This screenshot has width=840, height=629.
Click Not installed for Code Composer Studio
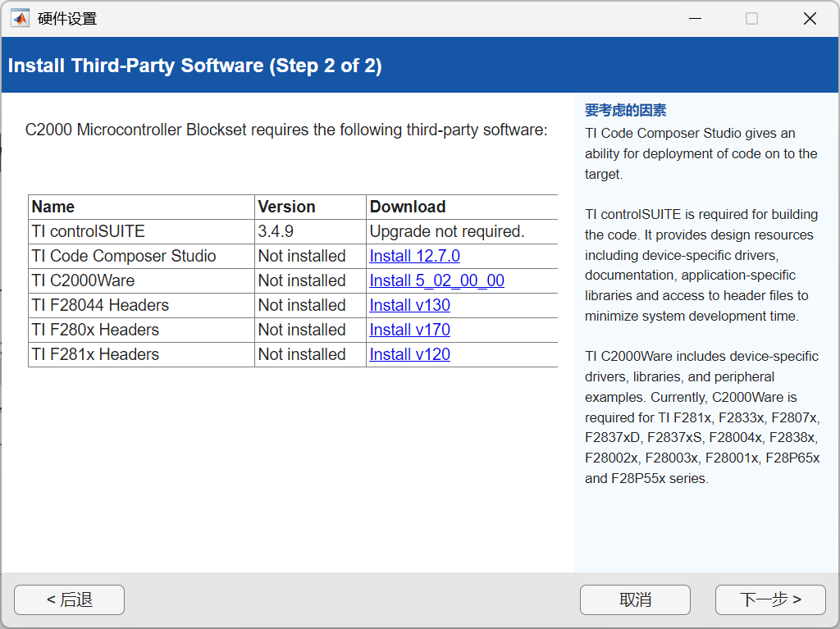point(310,256)
